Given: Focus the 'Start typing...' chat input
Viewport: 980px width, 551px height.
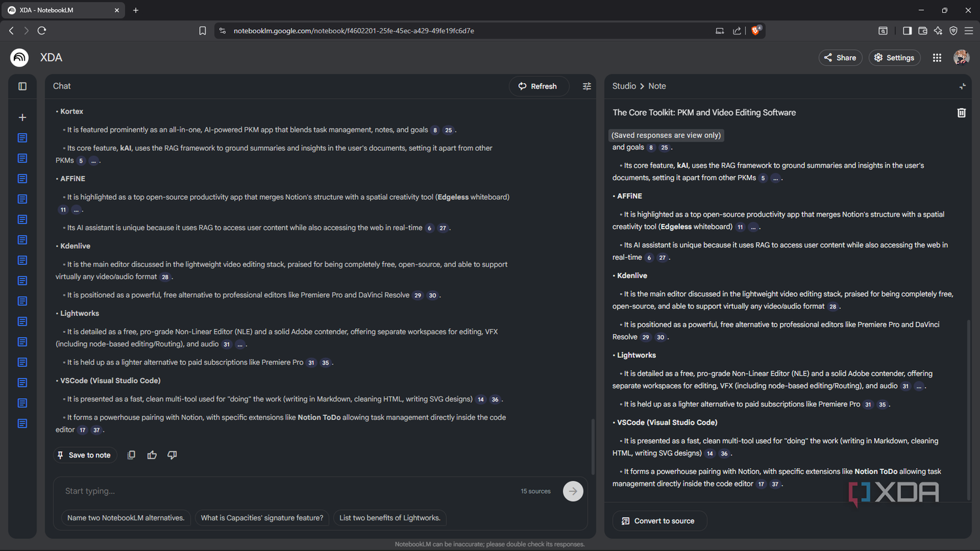Looking at the screenshot, I should click(287, 491).
